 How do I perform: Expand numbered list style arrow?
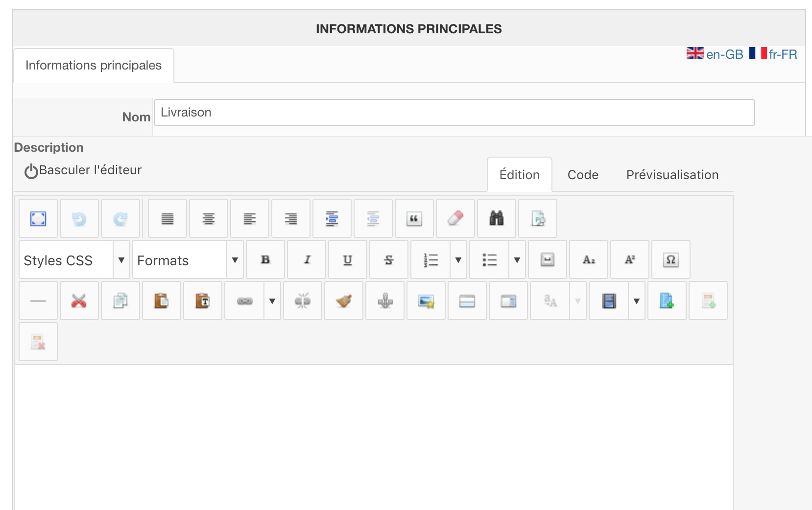pos(458,260)
